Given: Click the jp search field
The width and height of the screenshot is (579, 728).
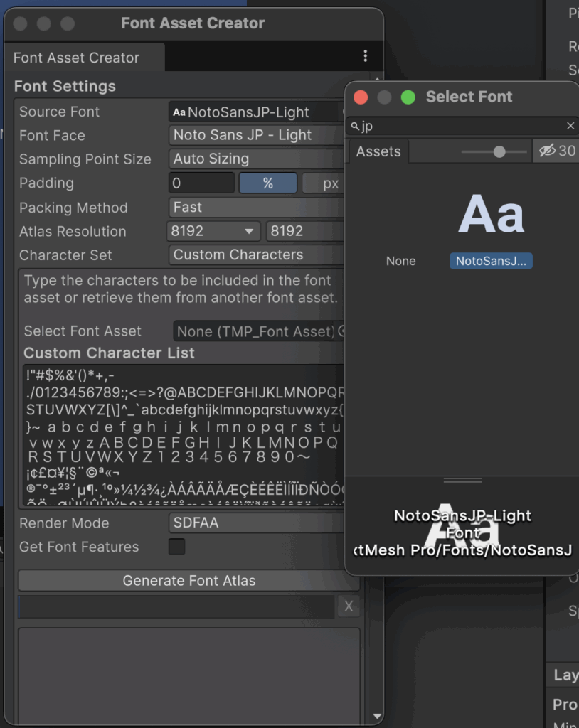Looking at the screenshot, I should tap(462, 126).
